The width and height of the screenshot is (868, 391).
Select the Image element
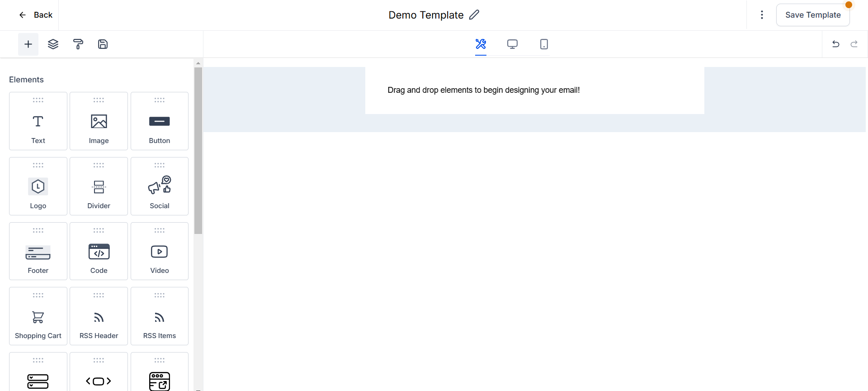click(99, 121)
